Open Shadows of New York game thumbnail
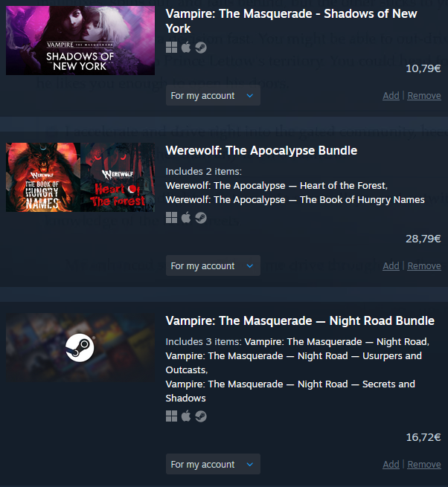The image size is (448, 487). pos(80,40)
